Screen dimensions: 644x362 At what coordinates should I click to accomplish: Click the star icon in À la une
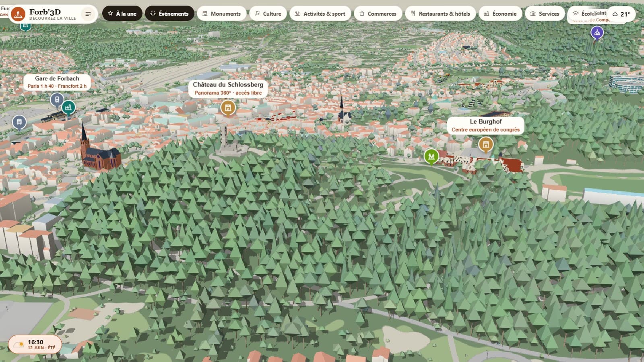[x=110, y=13]
